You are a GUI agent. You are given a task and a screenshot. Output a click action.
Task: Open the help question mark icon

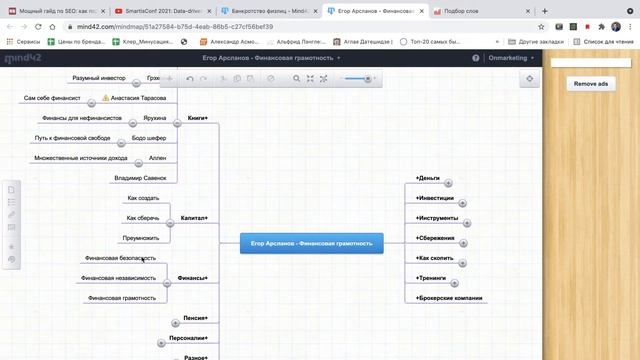[x=476, y=58]
